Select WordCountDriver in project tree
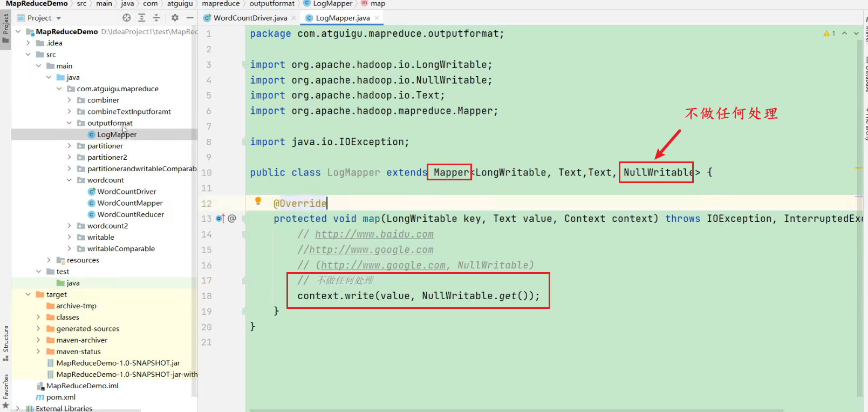The width and height of the screenshot is (868, 412). (126, 191)
